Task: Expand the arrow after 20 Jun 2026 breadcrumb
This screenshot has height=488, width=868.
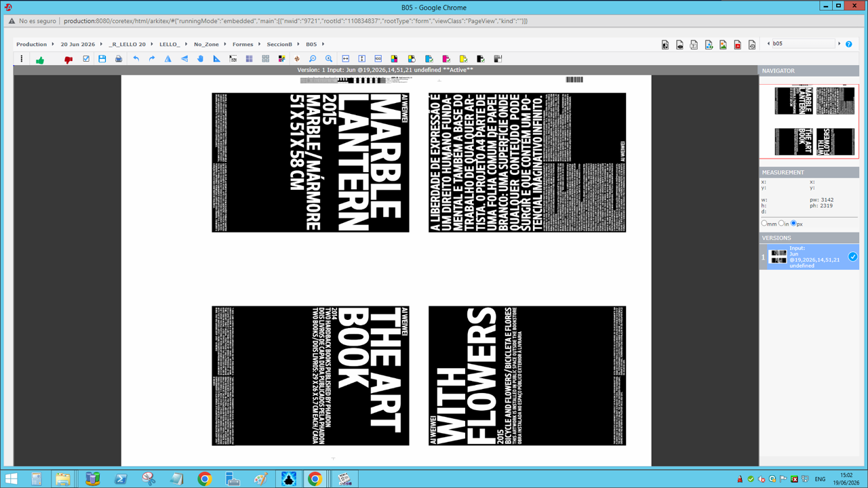Action: click(102, 44)
